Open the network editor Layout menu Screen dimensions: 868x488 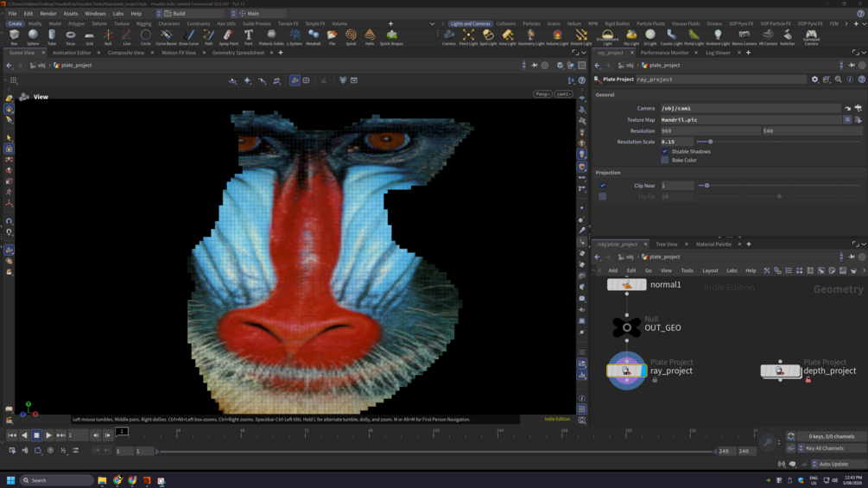[710, 270]
